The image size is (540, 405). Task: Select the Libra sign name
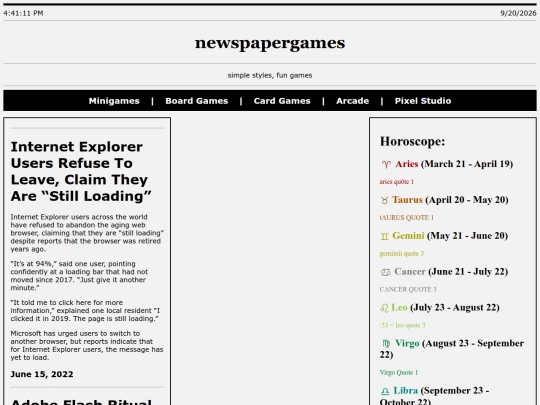pos(406,390)
